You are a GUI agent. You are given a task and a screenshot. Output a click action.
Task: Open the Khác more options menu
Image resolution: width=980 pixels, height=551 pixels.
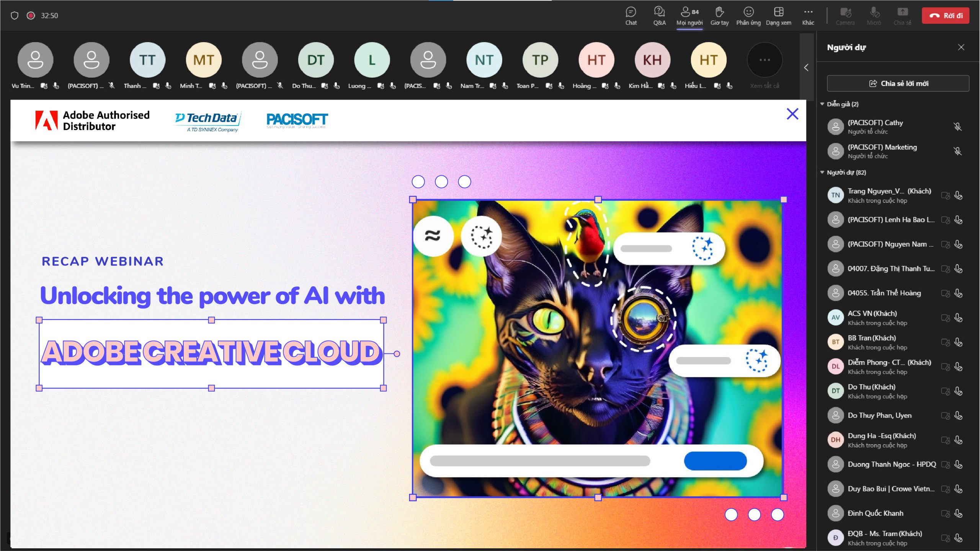coord(808,16)
